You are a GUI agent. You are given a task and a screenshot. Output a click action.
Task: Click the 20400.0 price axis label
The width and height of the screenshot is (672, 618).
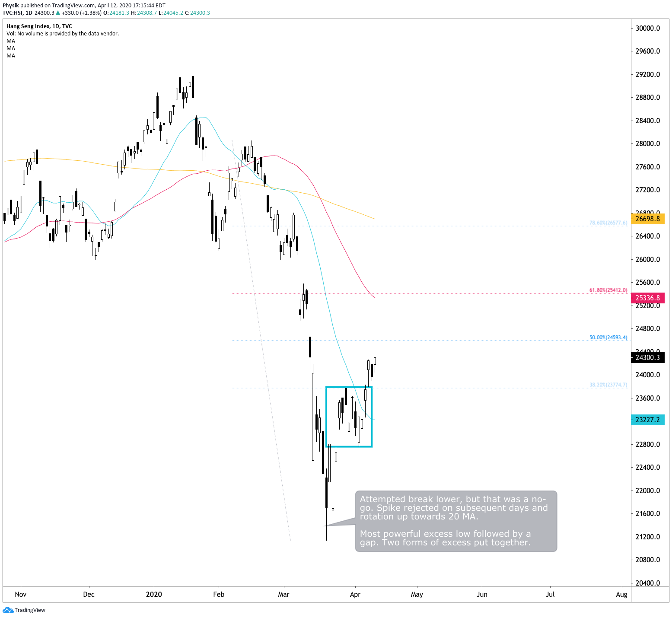tap(648, 583)
